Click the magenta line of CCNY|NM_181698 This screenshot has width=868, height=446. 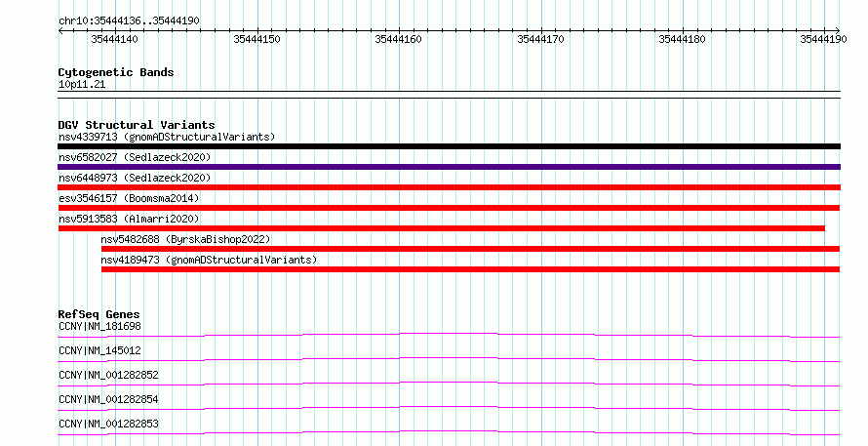449,335
